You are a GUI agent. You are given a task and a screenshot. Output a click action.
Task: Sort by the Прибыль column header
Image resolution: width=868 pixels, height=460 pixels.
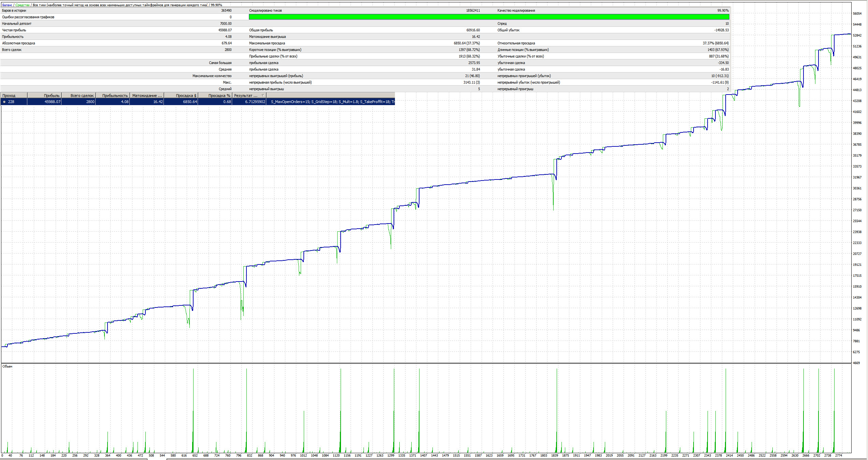(44, 96)
